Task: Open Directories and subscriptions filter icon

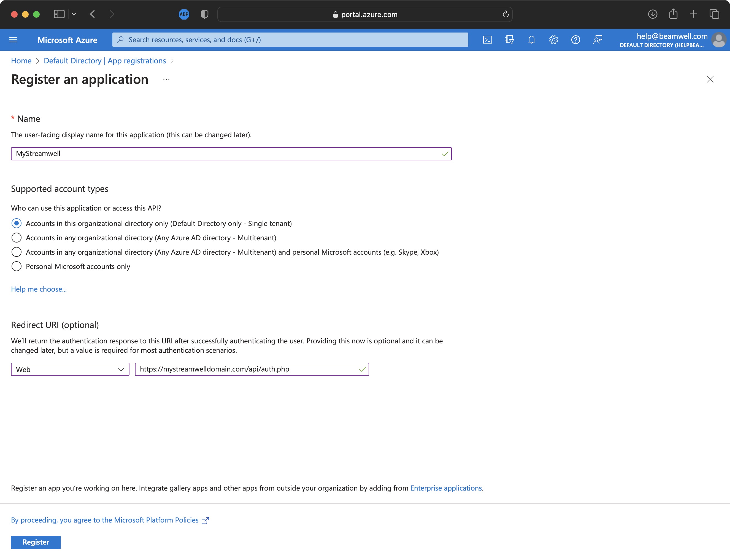Action: point(509,40)
